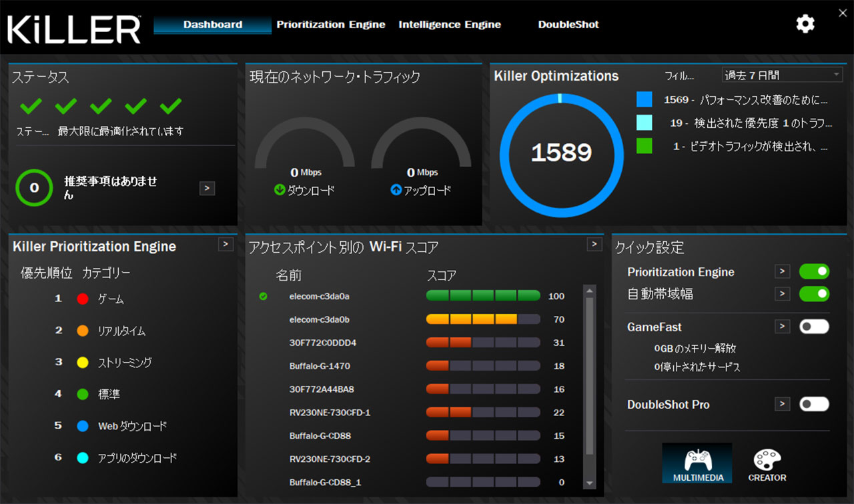Toggle the 自動帯域幅 switch

[x=814, y=293]
